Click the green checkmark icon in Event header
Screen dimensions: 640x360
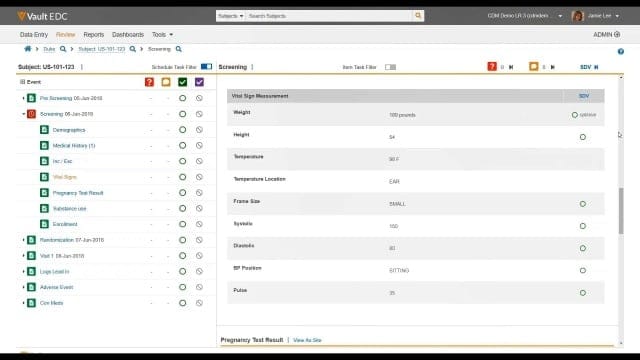click(182, 82)
